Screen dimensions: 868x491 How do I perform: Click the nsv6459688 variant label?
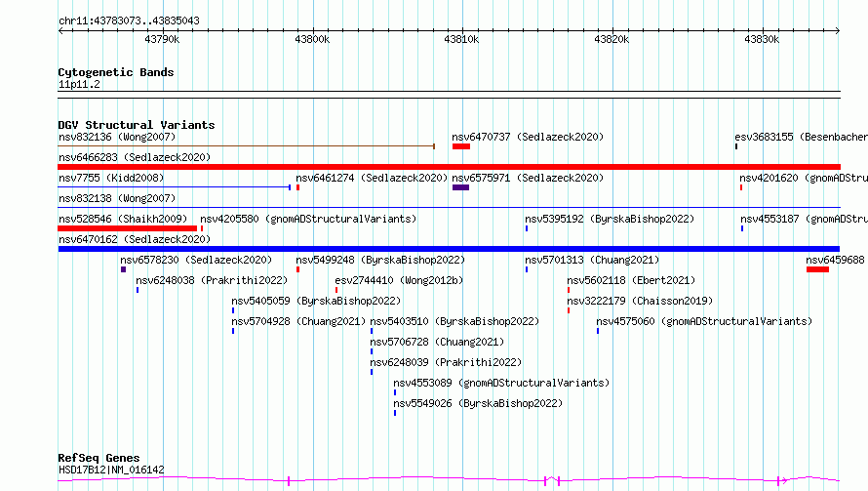[835, 260]
